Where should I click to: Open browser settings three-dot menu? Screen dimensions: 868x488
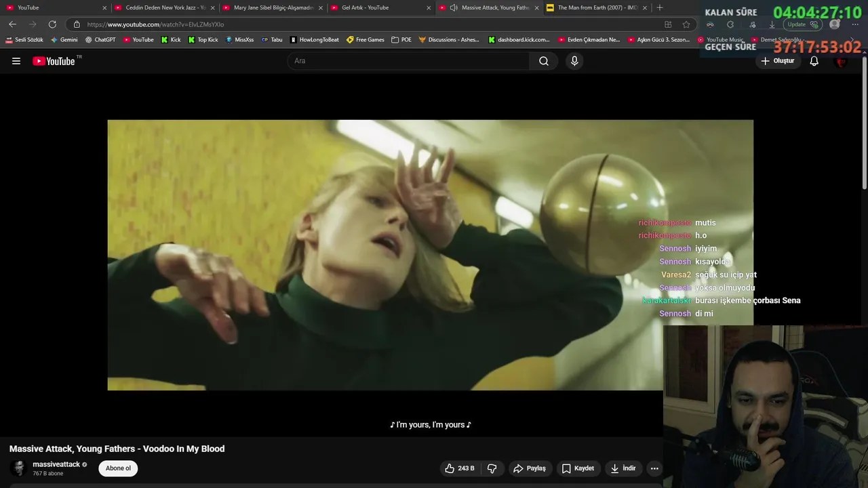click(x=855, y=24)
